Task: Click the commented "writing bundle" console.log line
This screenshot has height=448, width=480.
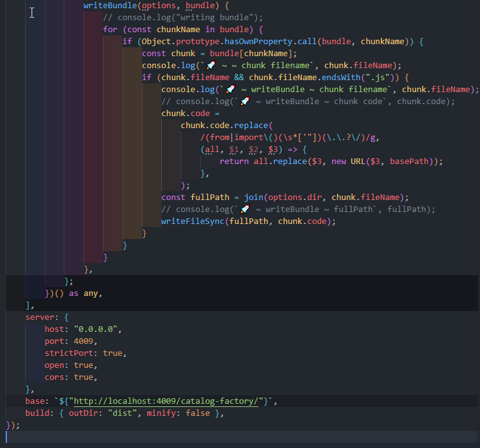Action: (x=183, y=18)
